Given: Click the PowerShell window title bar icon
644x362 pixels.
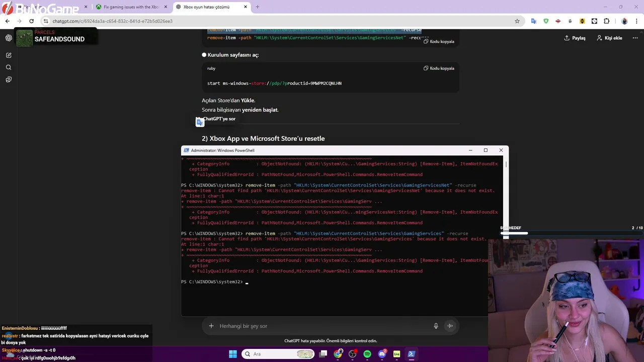Looking at the screenshot, I should pos(187,150).
